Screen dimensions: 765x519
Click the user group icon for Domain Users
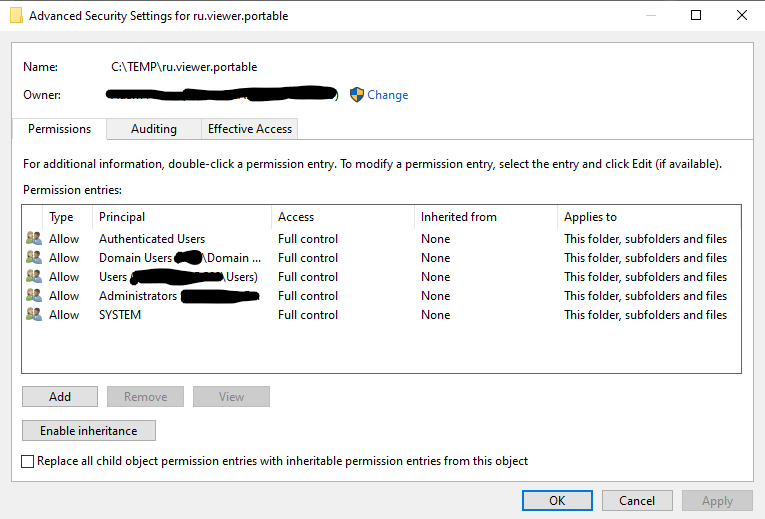tap(34, 258)
